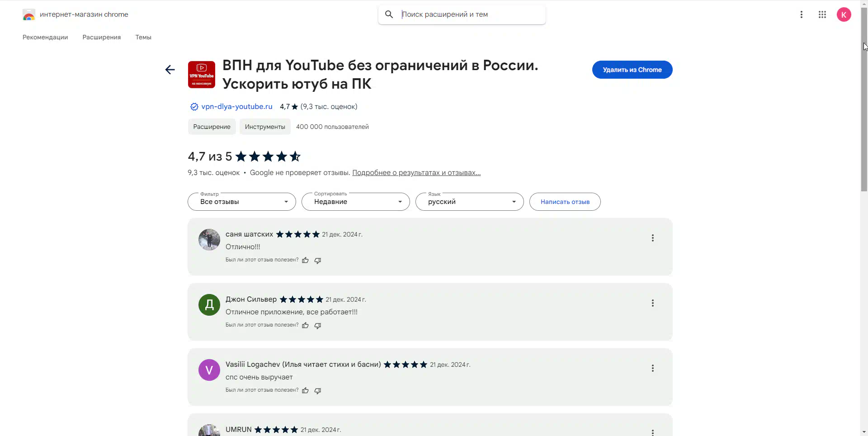Go back using the left arrow icon

(x=170, y=70)
